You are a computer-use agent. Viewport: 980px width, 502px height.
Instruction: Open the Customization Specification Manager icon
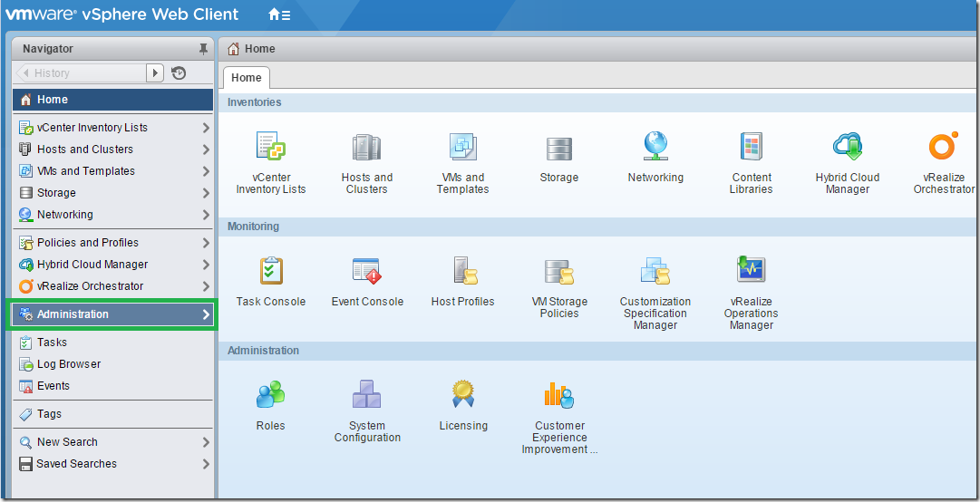[x=655, y=271]
